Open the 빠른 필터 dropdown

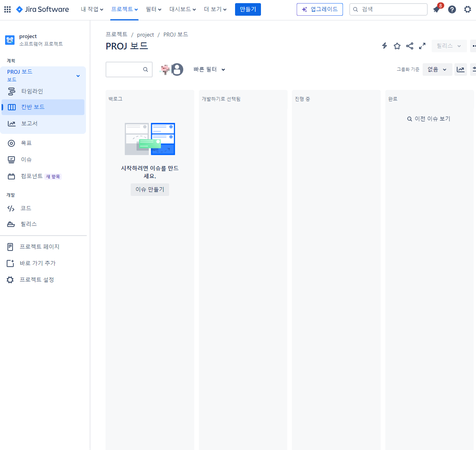209,70
